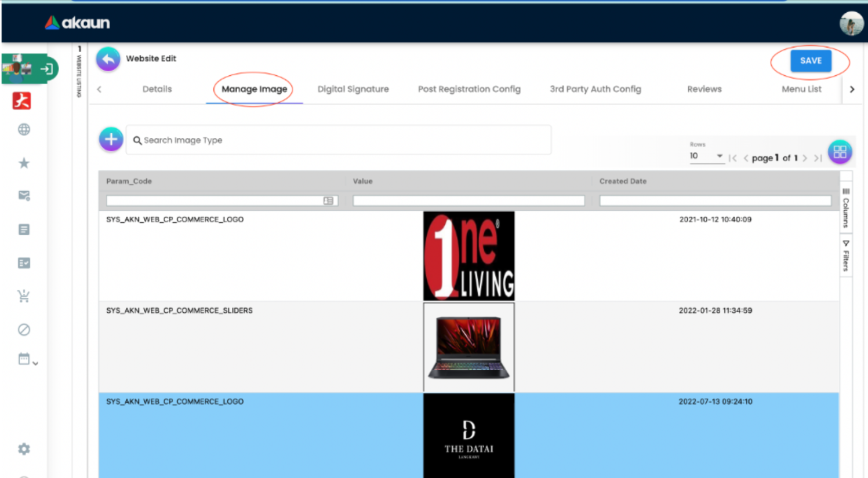The image size is (868, 478).
Task: Open the Columns side panel
Action: [x=846, y=208]
